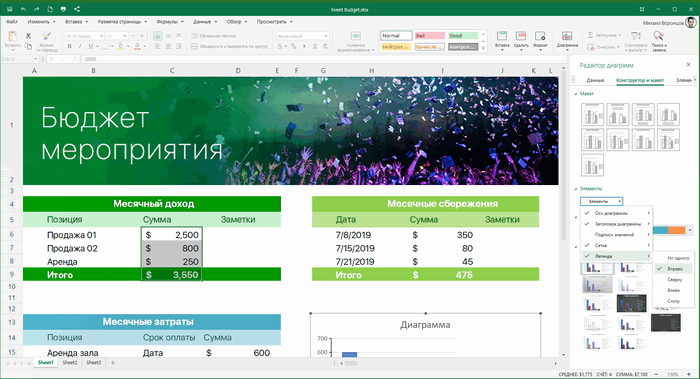Switch to Sheet2 tab
The width and height of the screenshot is (700, 379).
point(70,362)
